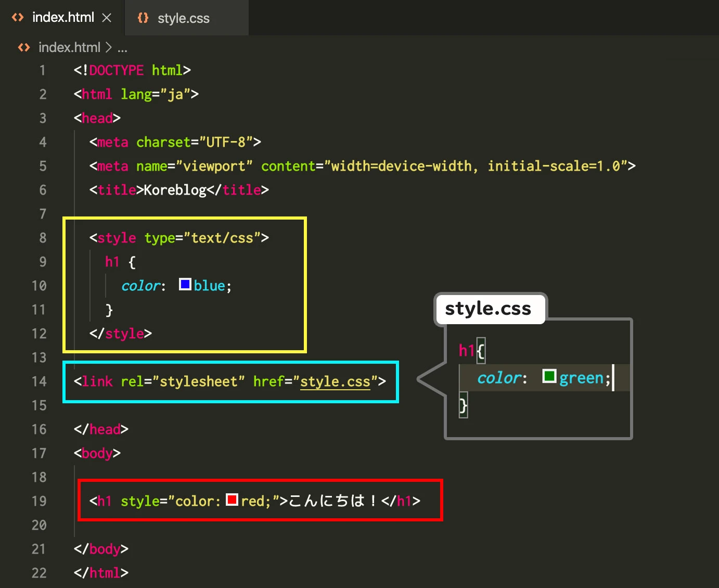719x588 pixels.
Task: Click the closing brace in style.css popup
Action: (x=463, y=405)
